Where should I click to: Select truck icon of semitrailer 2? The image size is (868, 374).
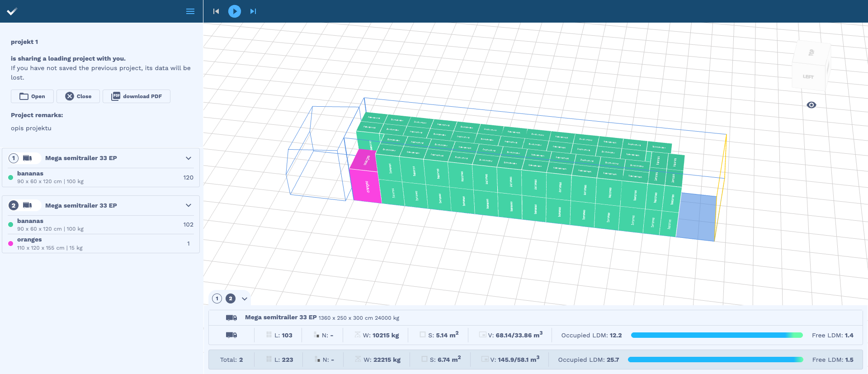pyautogui.click(x=28, y=205)
